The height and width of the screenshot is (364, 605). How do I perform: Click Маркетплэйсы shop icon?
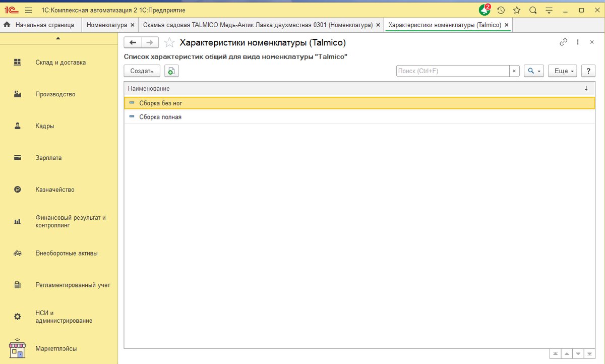(x=18, y=348)
